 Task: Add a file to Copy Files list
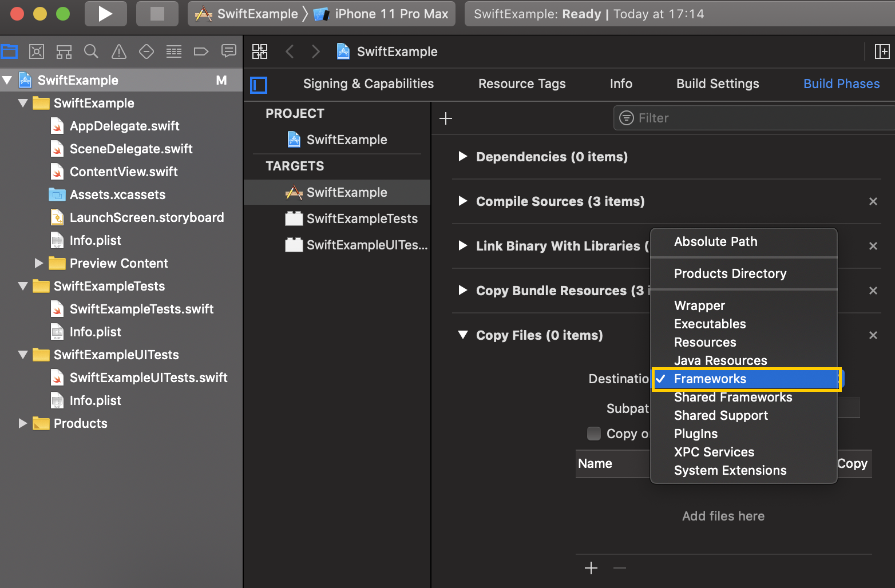point(591,568)
